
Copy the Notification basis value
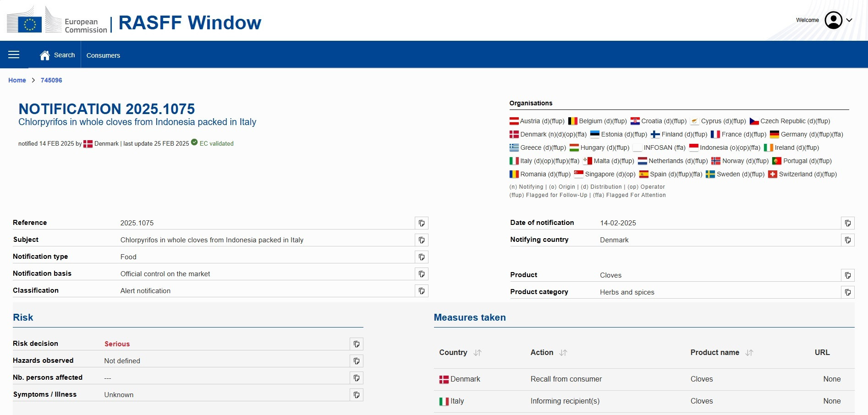tap(422, 274)
